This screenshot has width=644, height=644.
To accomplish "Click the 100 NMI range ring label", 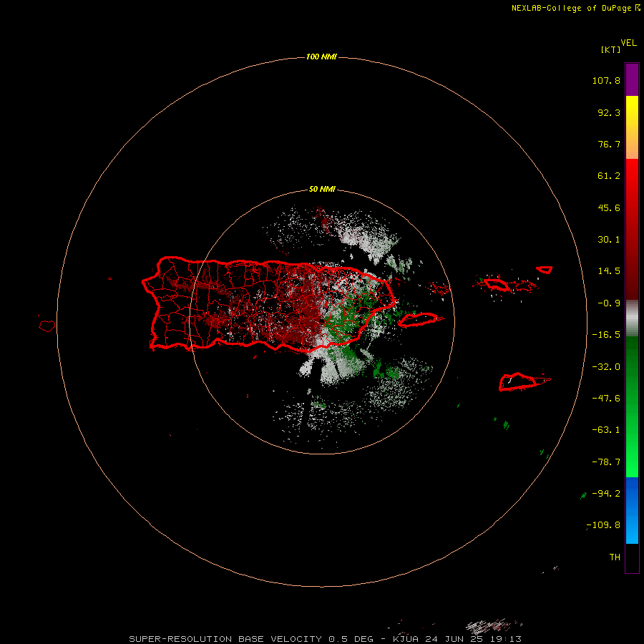I will [x=321, y=57].
